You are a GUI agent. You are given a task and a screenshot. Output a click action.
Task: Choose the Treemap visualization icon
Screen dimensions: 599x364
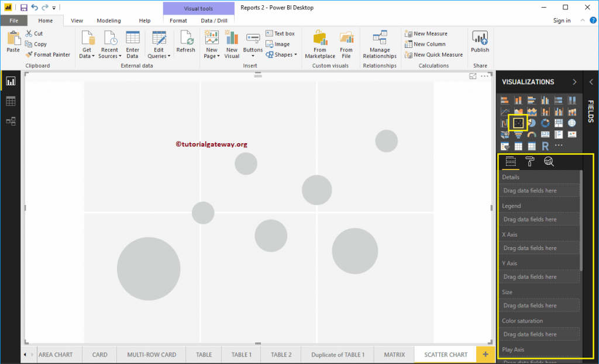click(559, 123)
